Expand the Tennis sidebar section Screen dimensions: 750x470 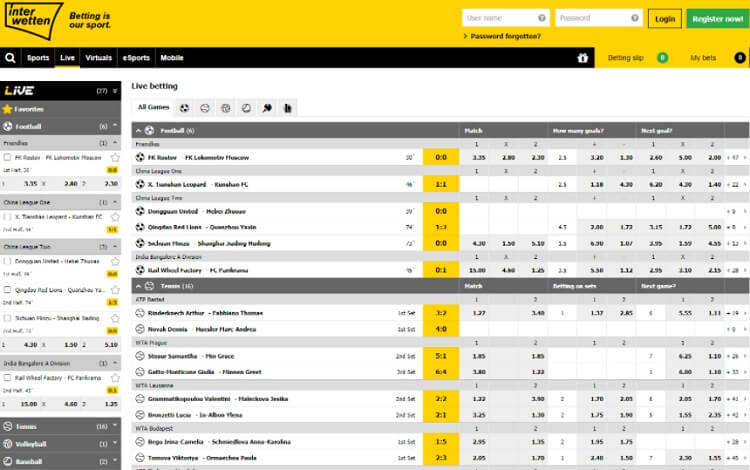(x=115, y=426)
